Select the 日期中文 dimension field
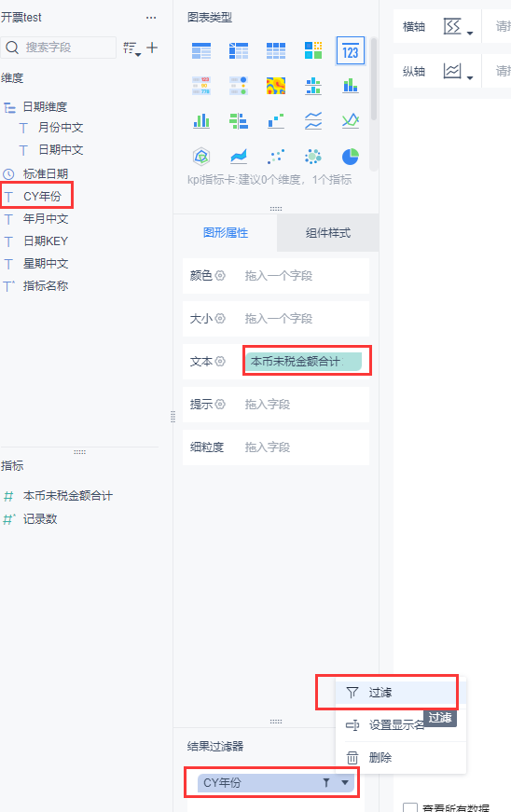Screen dimensions: 511x812 (61, 150)
